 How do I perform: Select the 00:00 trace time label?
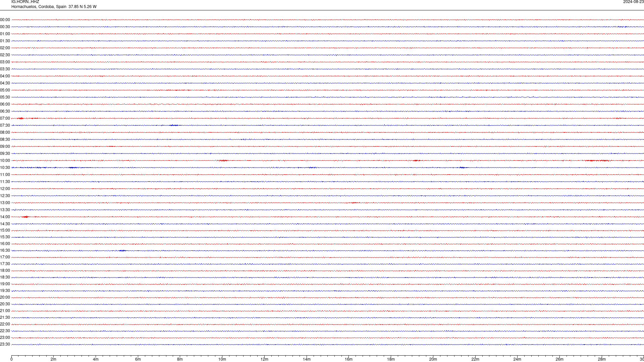(x=5, y=20)
